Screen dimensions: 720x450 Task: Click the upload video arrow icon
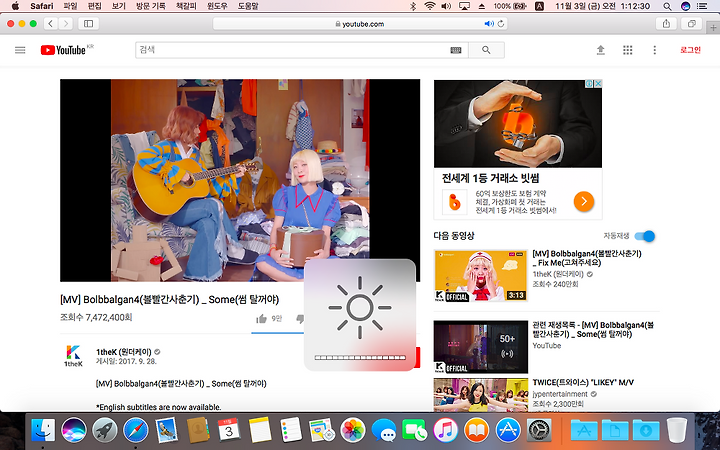(601, 50)
